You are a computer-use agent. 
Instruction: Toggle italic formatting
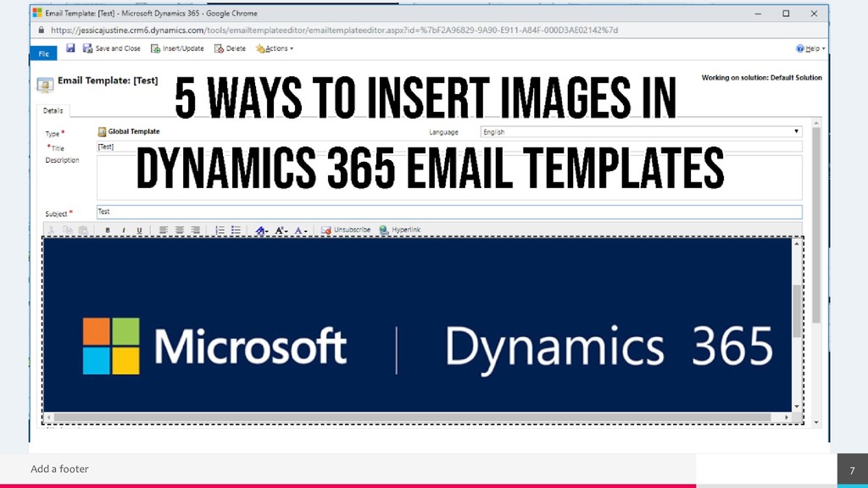click(x=124, y=230)
